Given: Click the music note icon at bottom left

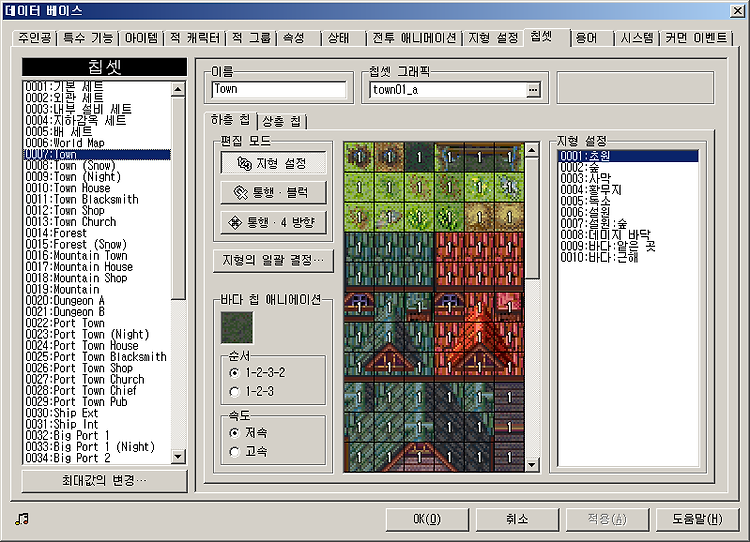Looking at the screenshot, I should click(x=22, y=519).
